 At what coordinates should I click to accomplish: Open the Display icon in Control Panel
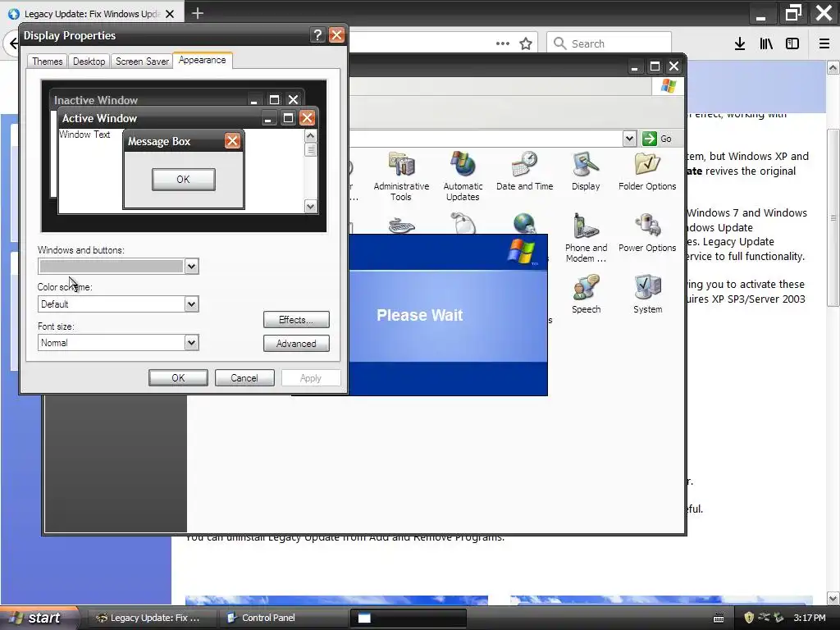coord(586,171)
